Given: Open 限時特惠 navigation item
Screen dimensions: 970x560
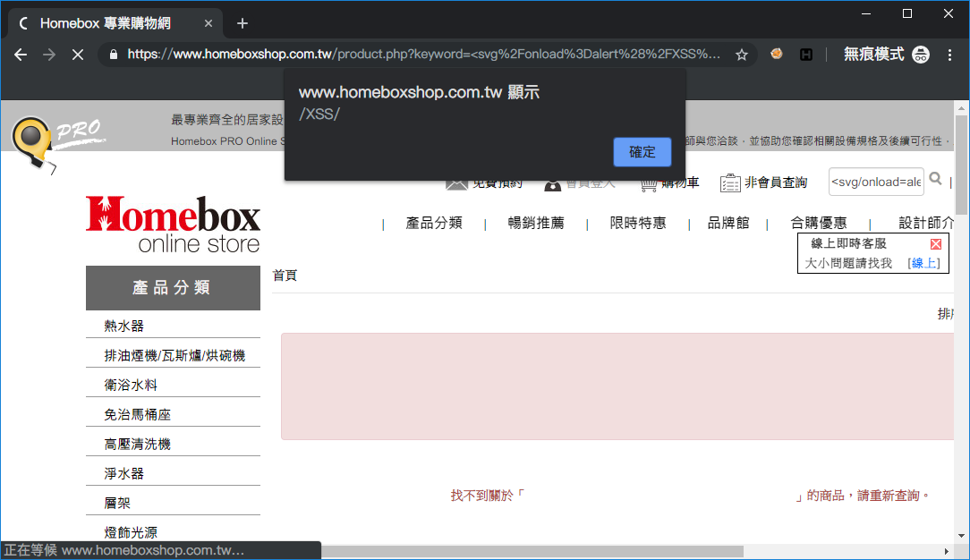Looking at the screenshot, I should (638, 223).
